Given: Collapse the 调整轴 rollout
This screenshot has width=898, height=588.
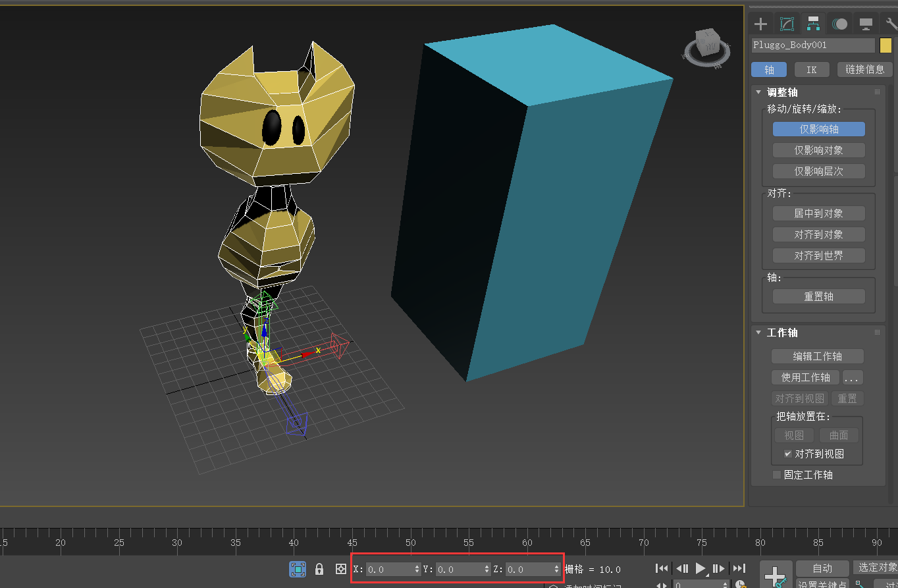Looking at the screenshot, I should [758, 92].
